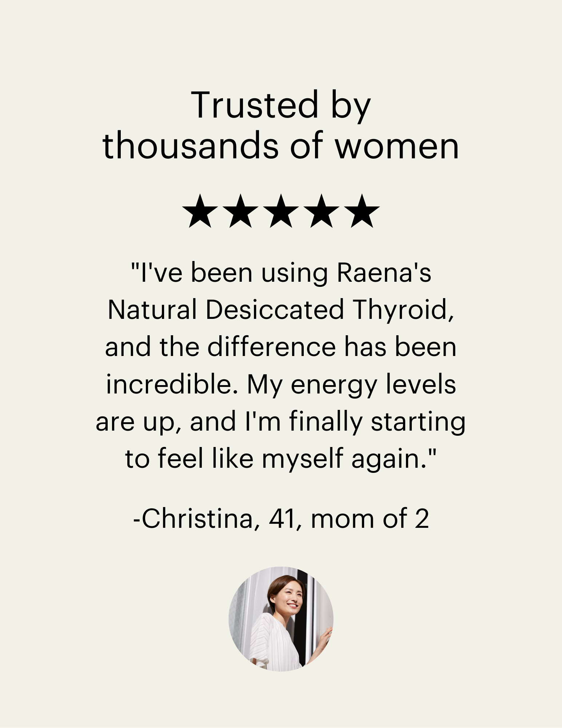
Task: Click the "Trusted by" heading line
Action: [x=281, y=105]
